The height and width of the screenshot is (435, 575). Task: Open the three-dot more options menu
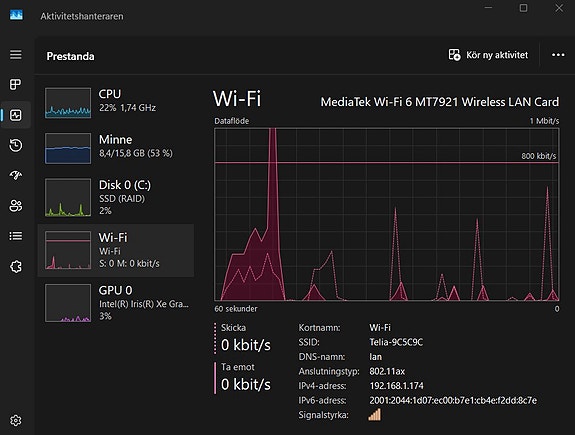pyautogui.click(x=558, y=55)
